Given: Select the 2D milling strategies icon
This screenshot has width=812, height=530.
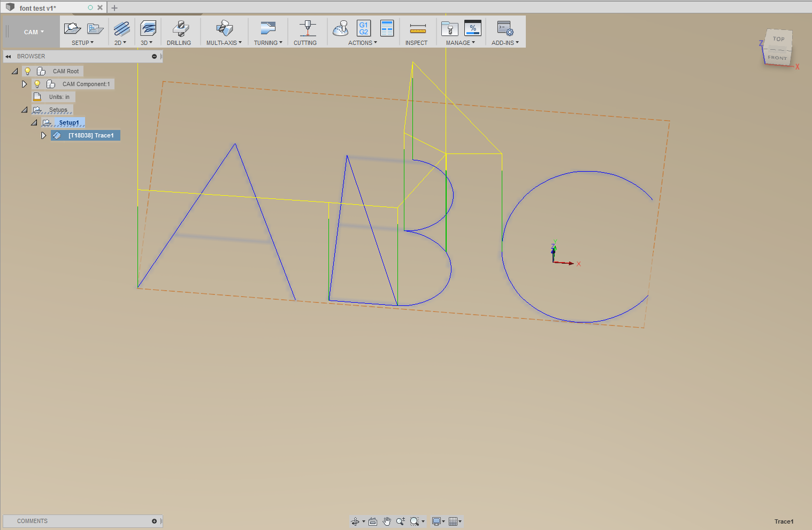Looking at the screenshot, I should click(x=121, y=28).
